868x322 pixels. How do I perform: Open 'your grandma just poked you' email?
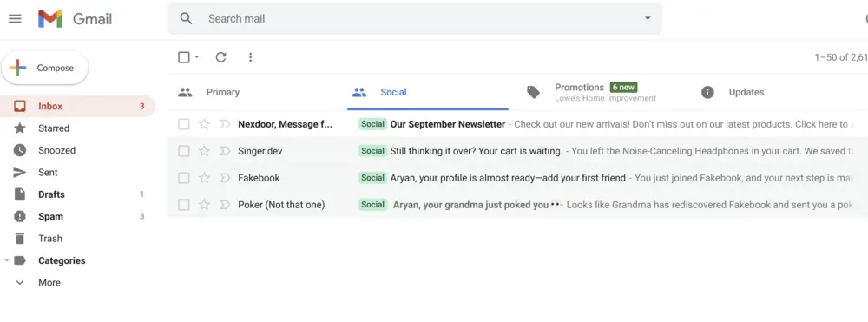(471, 205)
